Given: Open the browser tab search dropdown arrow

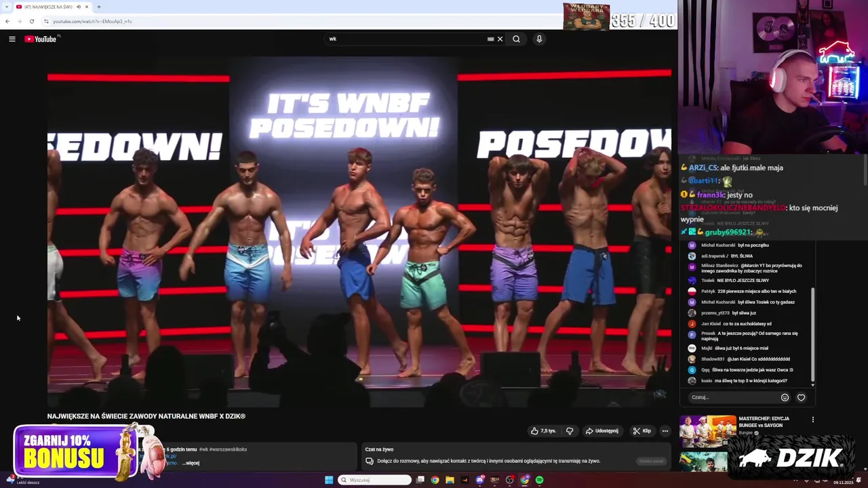Looking at the screenshot, I should pyautogui.click(x=7, y=7).
